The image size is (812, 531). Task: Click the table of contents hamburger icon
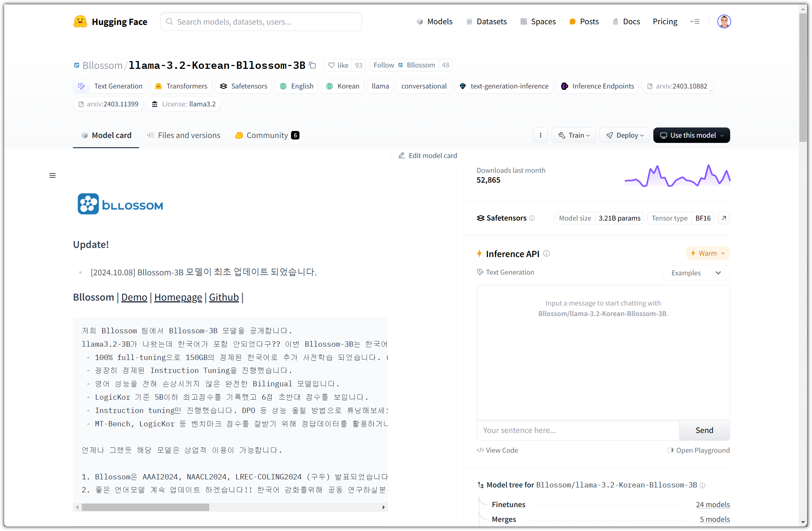(x=52, y=176)
